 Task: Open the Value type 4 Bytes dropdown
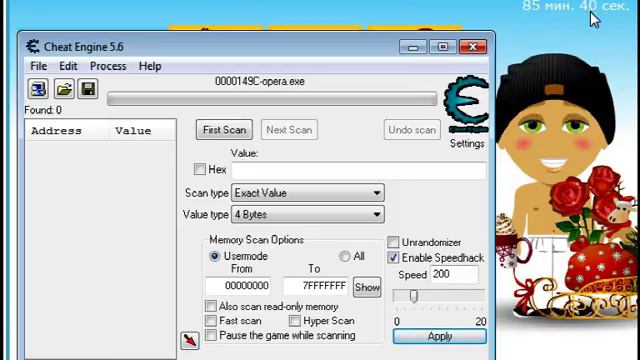(x=308, y=214)
